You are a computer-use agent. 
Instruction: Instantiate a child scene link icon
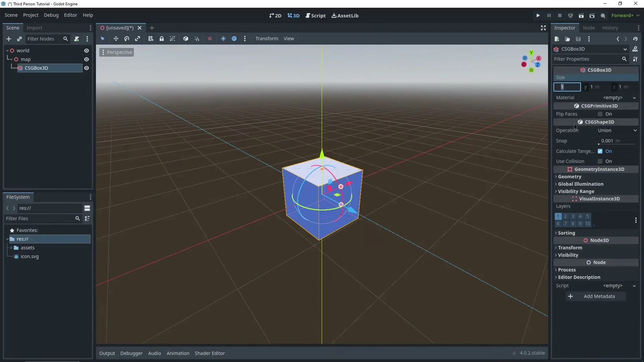(19, 39)
